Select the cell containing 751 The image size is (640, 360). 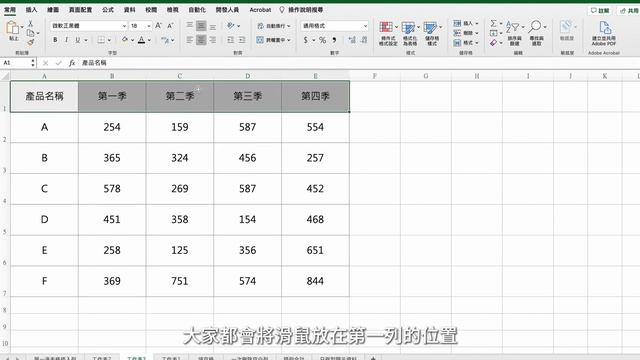tap(180, 281)
